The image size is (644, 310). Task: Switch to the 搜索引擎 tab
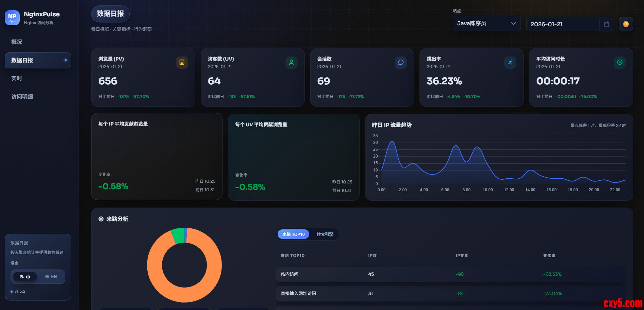pos(325,234)
